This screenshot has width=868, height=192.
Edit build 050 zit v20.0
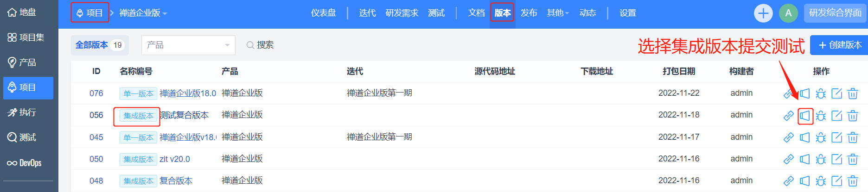[837, 159]
